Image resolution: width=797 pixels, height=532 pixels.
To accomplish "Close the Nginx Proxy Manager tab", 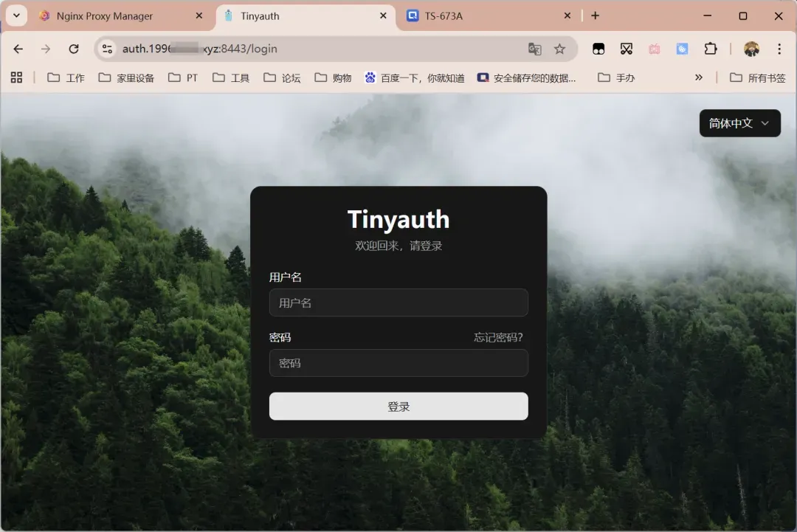I will [x=199, y=15].
